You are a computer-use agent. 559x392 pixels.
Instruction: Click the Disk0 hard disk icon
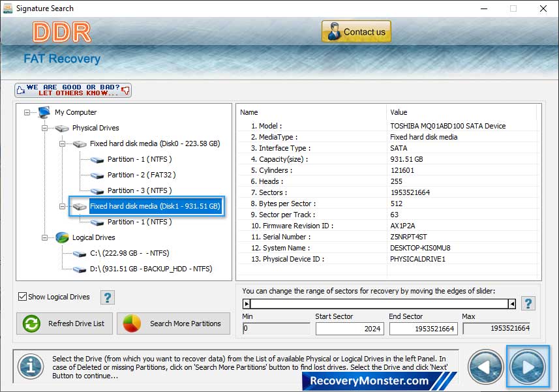[x=80, y=144]
